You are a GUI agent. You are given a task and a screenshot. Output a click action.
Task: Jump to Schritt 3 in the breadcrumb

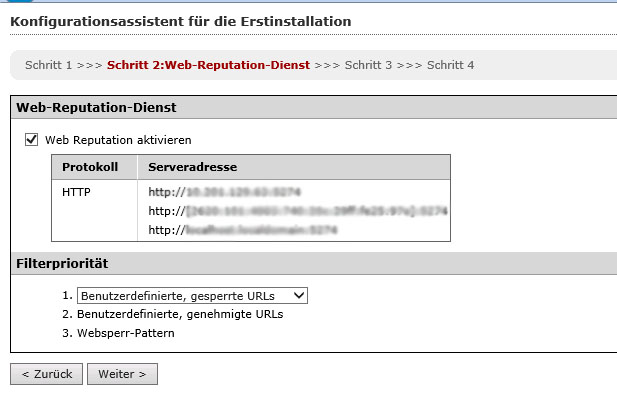point(368,65)
